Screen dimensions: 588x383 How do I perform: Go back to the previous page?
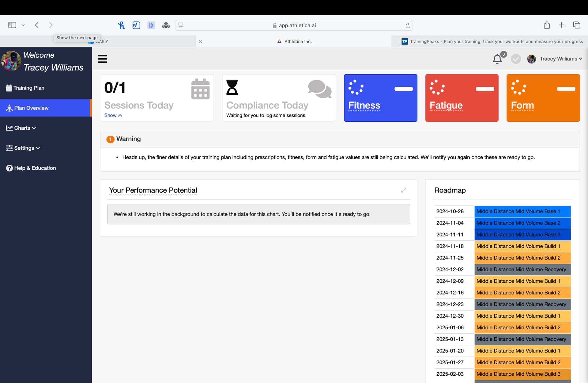[37, 25]
